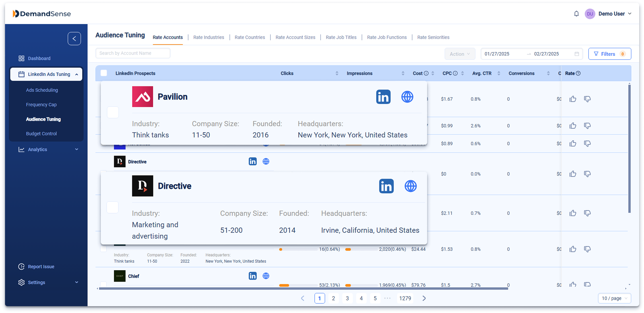The height and width of the screenshot is (313, 644).
Task: Click the DemandSense logo
Action: pos(42,14)
